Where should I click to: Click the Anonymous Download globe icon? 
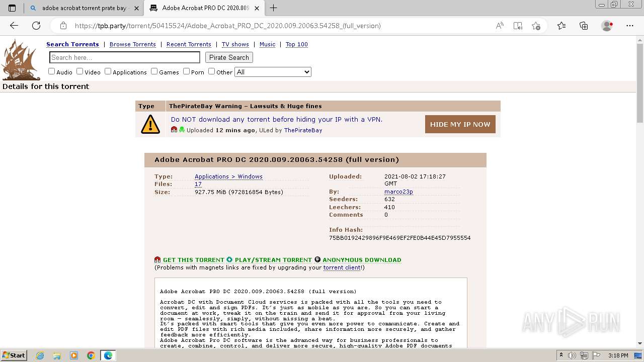[317, 260]
